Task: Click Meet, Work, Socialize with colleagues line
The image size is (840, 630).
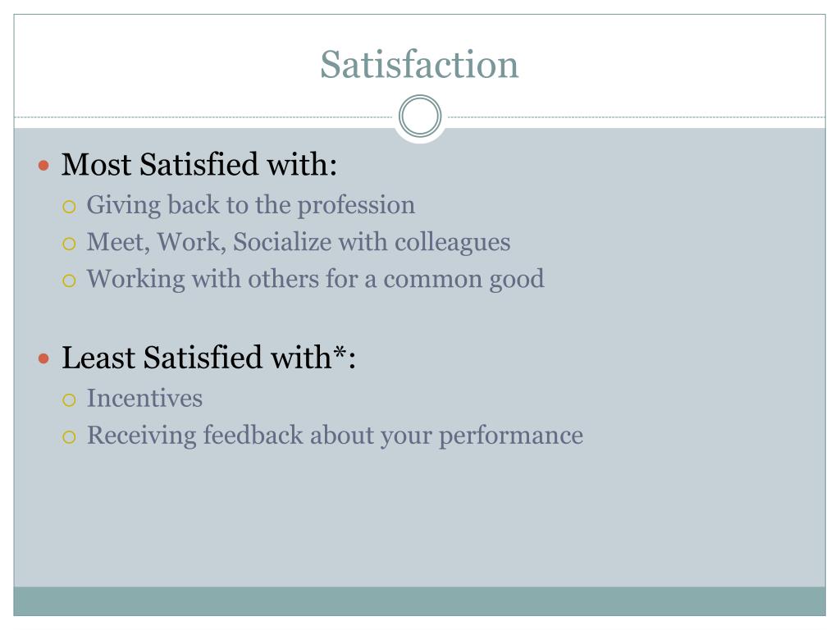Action: [299, 243]
